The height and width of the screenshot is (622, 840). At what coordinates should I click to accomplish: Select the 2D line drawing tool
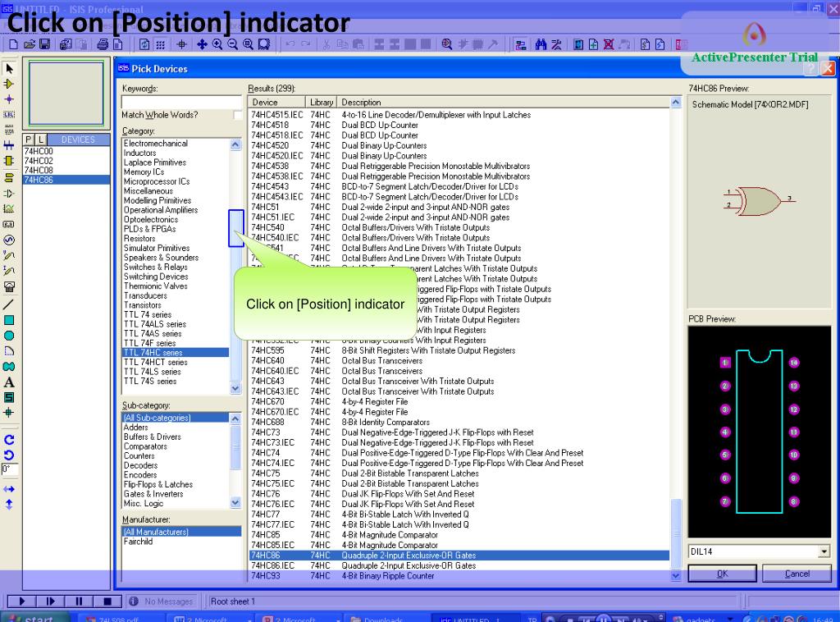click(x=9, y=304)
